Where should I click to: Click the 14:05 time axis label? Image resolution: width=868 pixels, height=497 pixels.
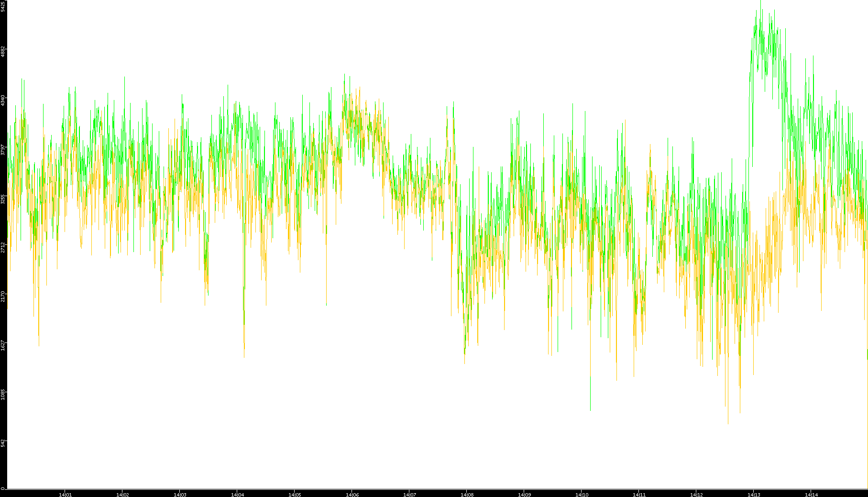pyautogui.click(x=295, y=494)
